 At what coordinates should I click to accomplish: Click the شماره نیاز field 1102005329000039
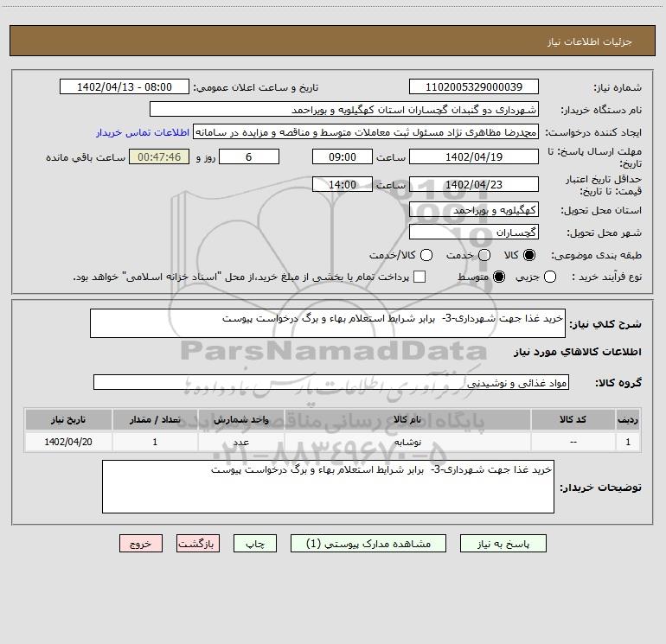[x=474, y=86]
